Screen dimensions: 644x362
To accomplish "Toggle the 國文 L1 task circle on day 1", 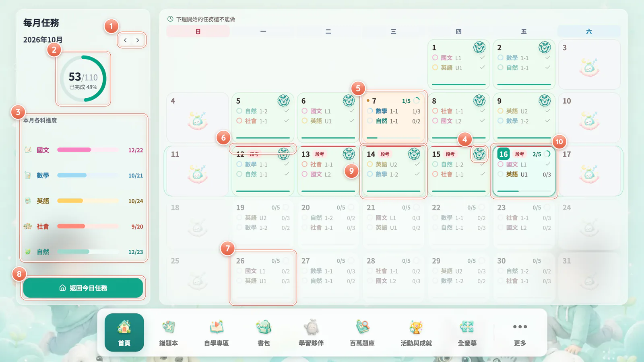I will pyautogui.click(x=435, y=58).
